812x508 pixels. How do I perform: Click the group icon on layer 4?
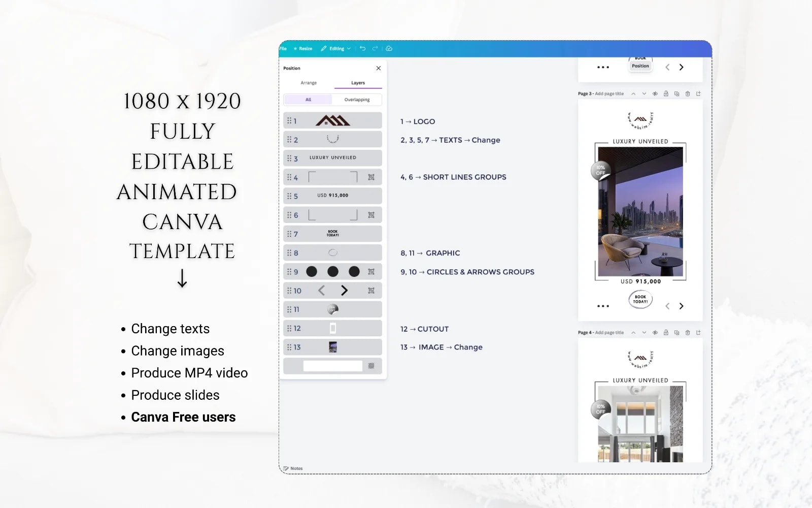pyautogui.click(x=371, y=177)
